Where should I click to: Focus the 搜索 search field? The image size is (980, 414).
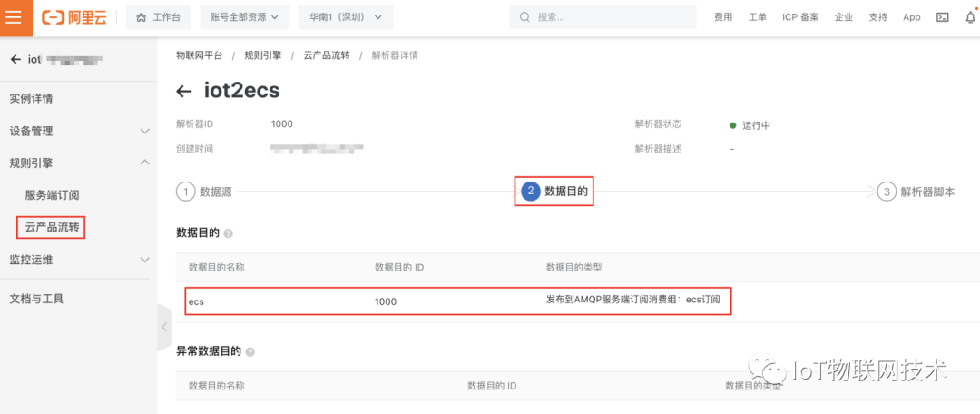[603, 17]
